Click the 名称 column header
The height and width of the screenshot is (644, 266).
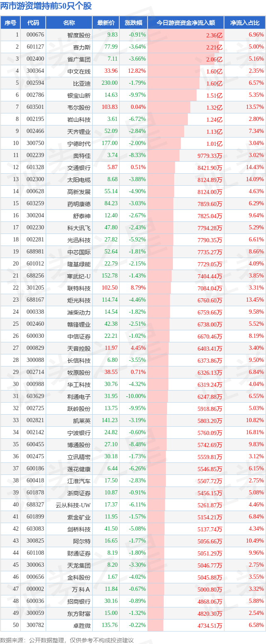tap(69, 23)
